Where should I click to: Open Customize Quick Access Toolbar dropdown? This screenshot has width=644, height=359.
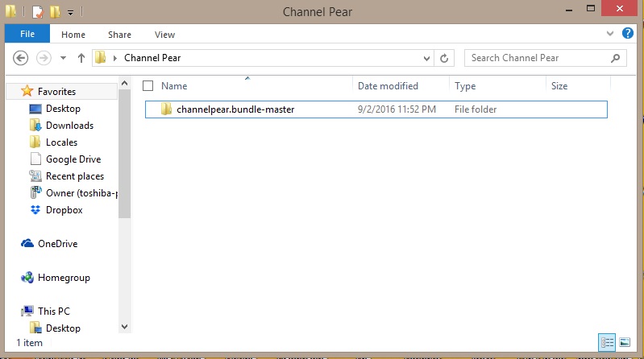pos(70,13)
